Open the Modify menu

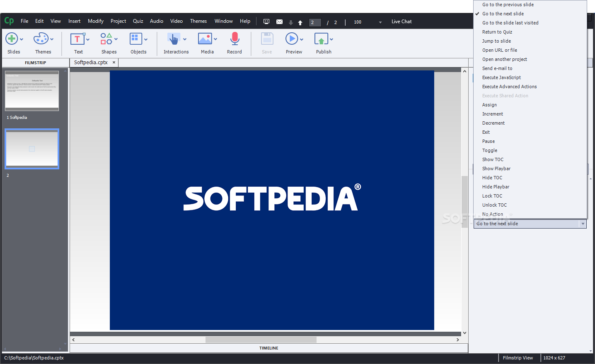click(96, 21)
